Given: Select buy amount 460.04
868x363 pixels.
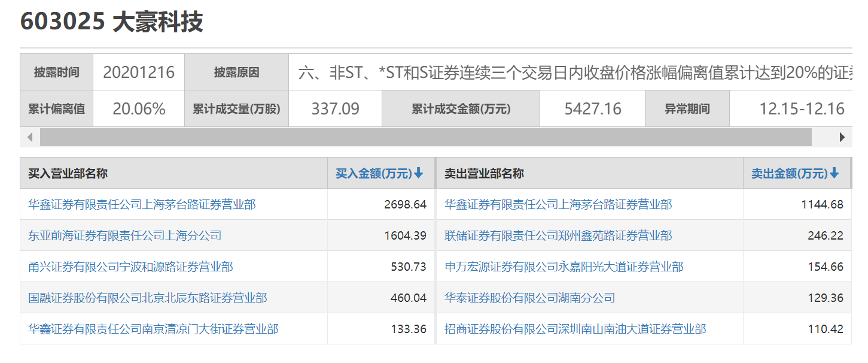Looking at the screenshot, I should [409, 298].
